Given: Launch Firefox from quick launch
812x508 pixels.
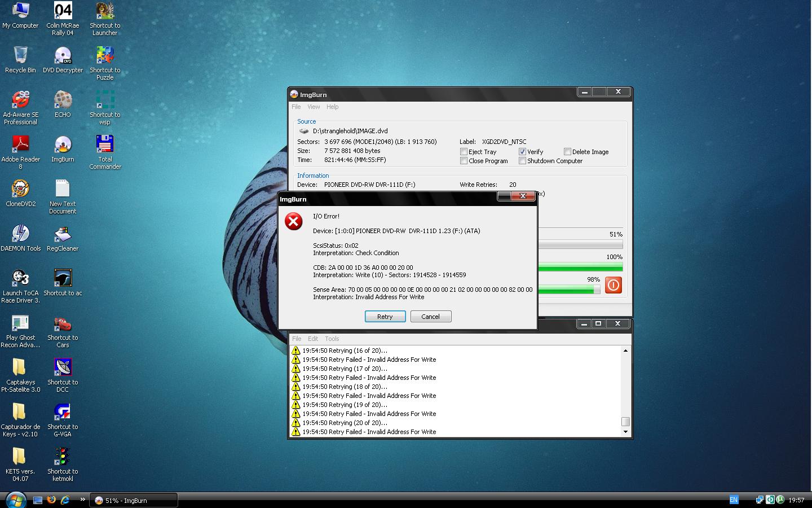Looking at the screenshot, I should tap(51, 500).
